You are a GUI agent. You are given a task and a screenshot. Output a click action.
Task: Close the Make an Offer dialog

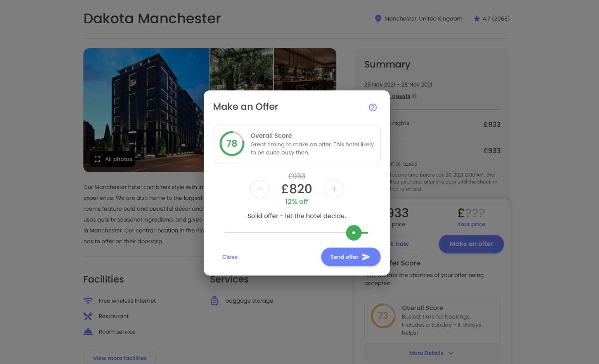230,257
